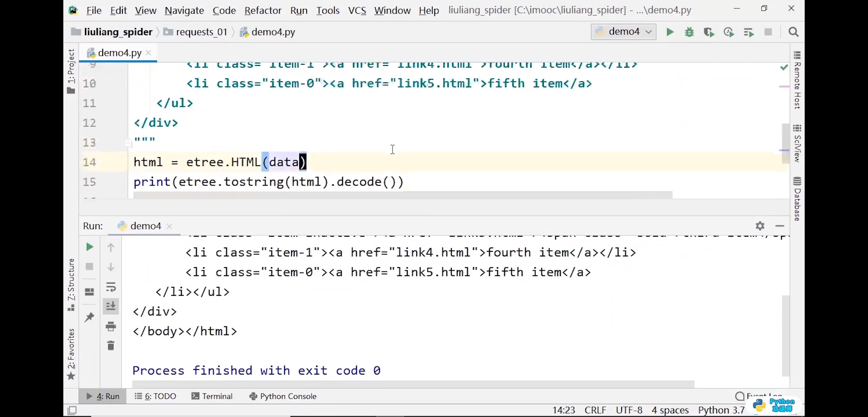868x417 pixels.
Task: Rerun demo4 in the Run panel
Action: [x=90, y=247]
